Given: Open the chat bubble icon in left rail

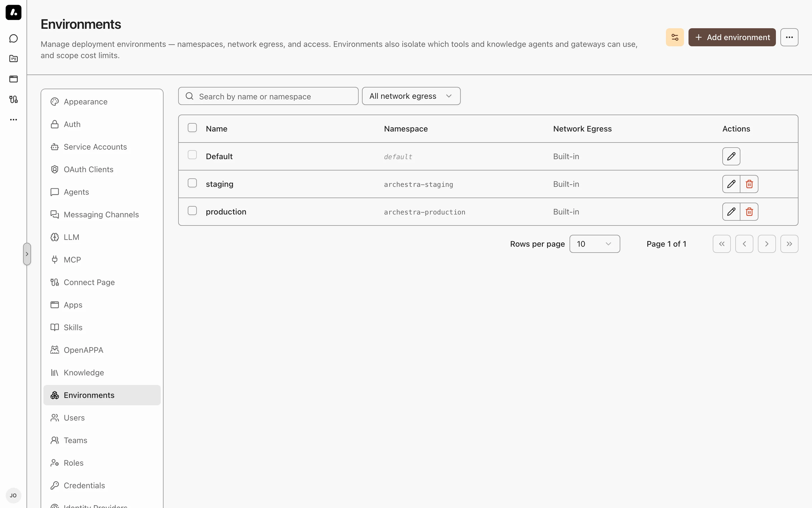Looking at the screenshot, I should point(14,39).
